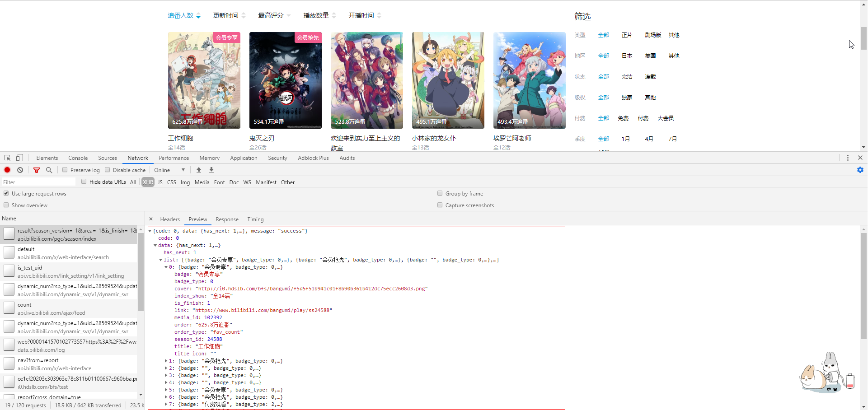
Task: Enable Capture screenshots
Action: point(440,205)
